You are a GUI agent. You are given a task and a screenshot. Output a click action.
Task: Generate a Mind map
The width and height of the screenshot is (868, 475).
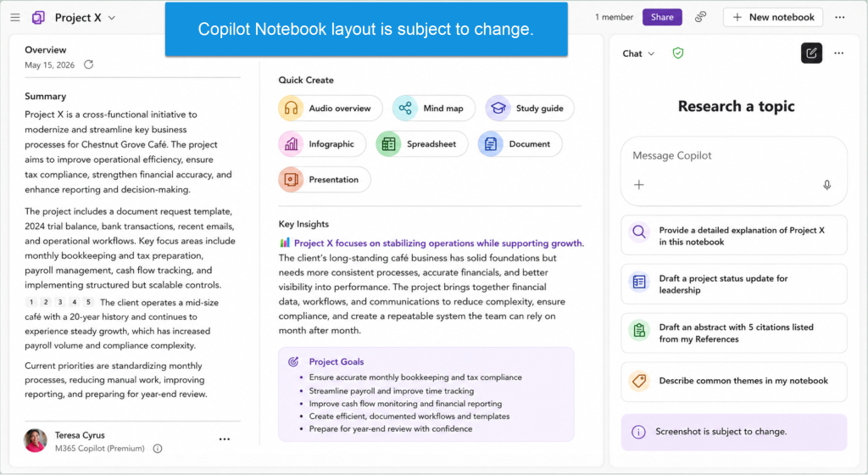(x=433, y=108)
